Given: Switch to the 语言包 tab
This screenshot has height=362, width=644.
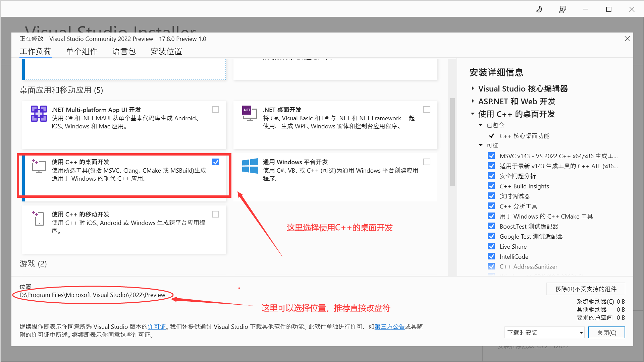Looking at the screenshot, I should [124, 51].
